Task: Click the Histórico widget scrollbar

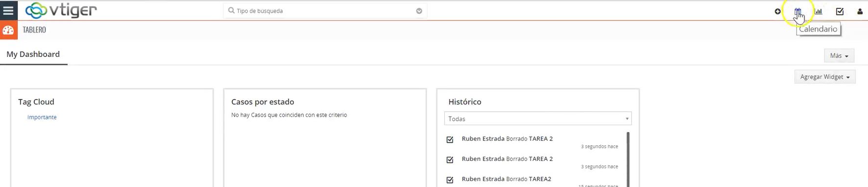Action: [x=628, y=159]
